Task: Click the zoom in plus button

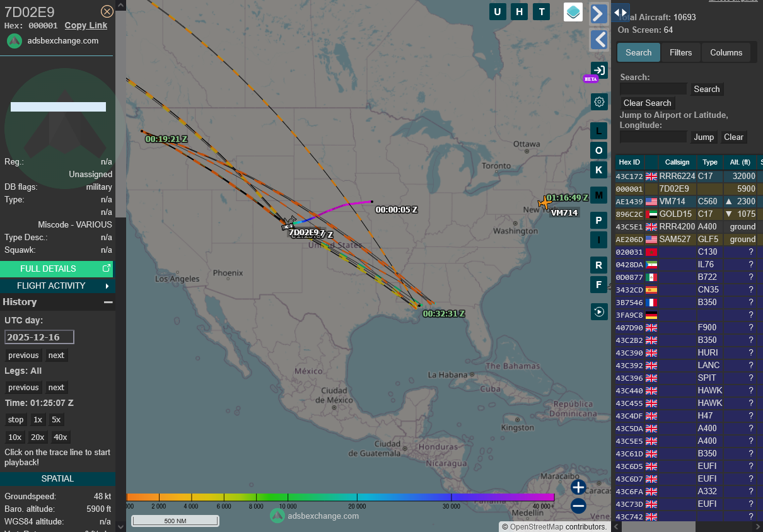Action: pos(578,487)
